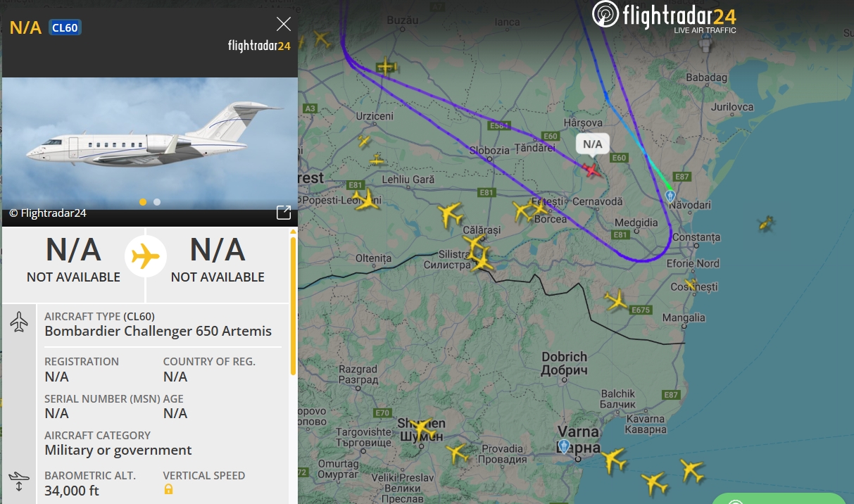This screenshot has height=504, width=854.
Task: Click the flight details panel scrollbar
Action: (293, 306)
